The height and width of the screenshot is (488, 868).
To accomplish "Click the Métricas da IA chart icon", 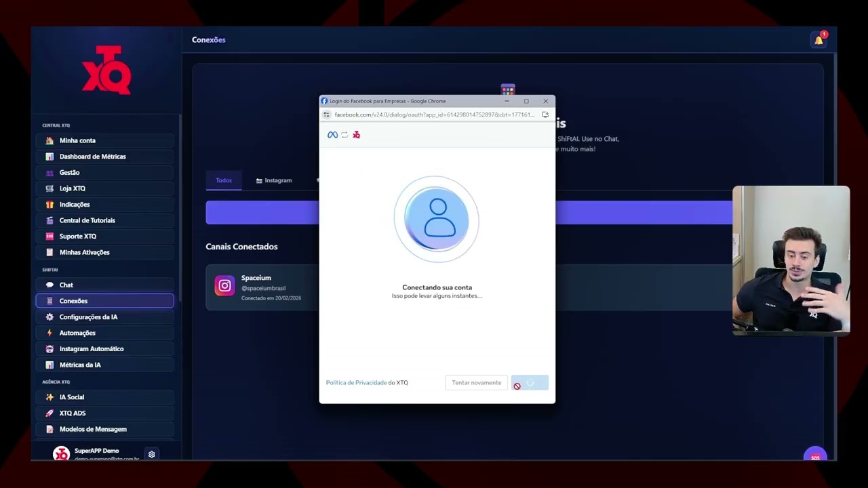I will 50,365.
